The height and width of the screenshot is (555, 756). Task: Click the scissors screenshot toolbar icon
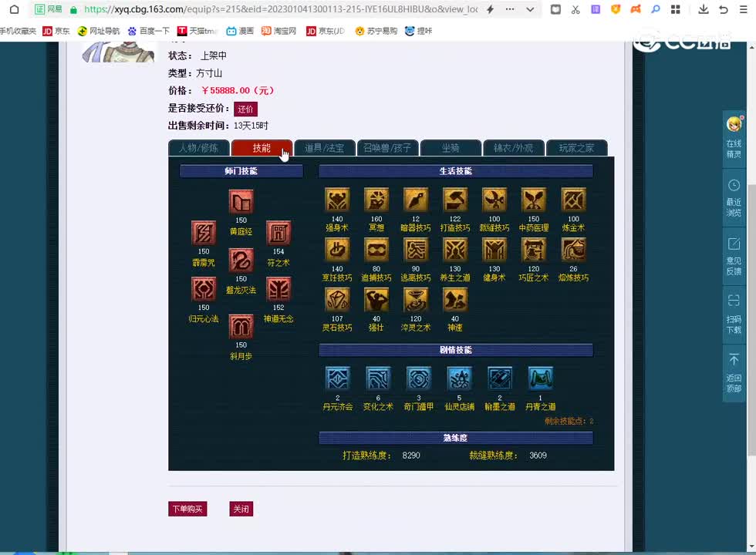click(575, 9)
